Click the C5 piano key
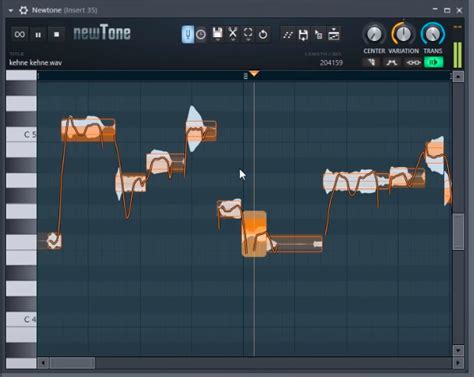Image resolution: width=474 pixels, height=377 pixels. 21,134
